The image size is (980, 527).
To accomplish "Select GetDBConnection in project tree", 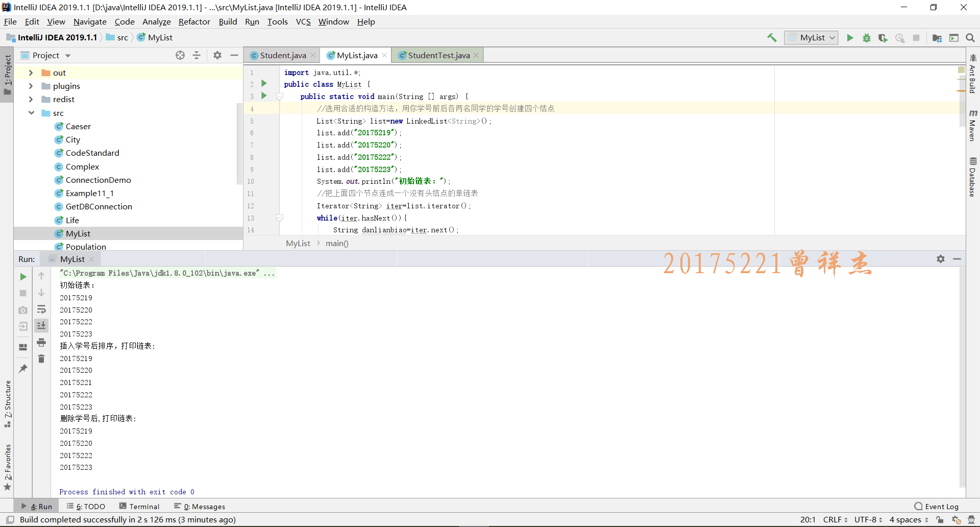I will tap(99, 206).
